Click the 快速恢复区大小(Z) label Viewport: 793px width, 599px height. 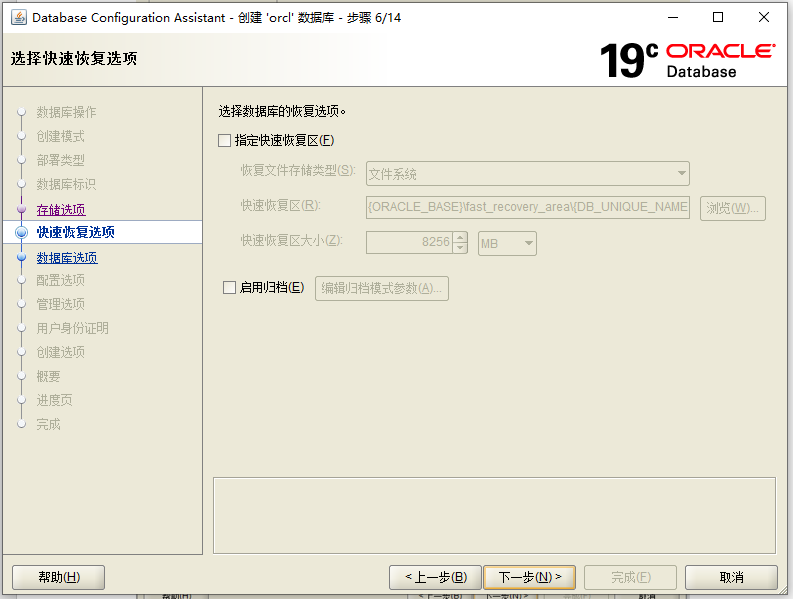point(292,240)
